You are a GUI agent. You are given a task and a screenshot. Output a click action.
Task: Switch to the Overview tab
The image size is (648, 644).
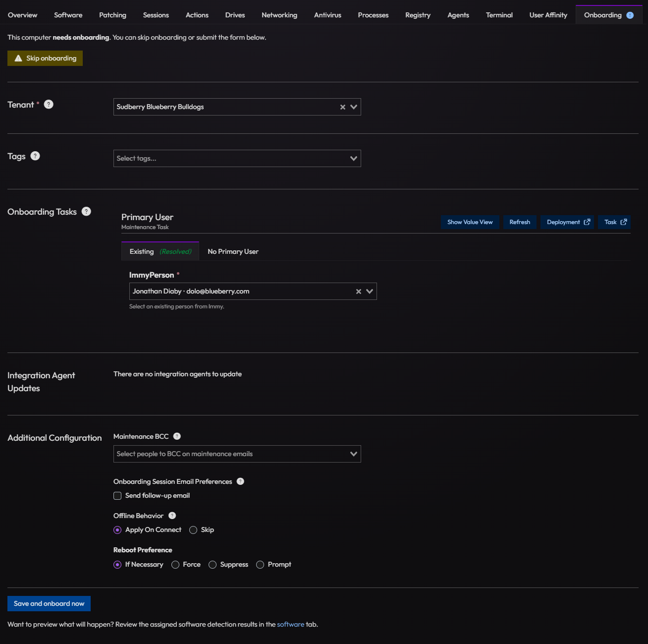pos(23,15)
